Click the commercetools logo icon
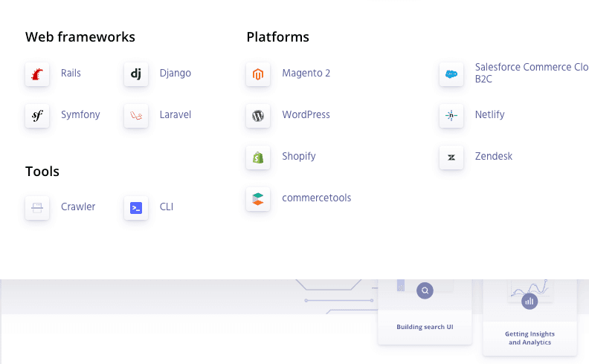Screen dimensions: 589x364 point(258,199)
